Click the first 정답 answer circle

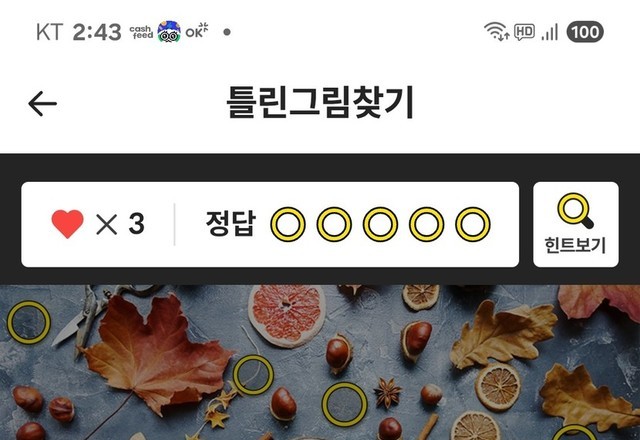pos(288,224)
